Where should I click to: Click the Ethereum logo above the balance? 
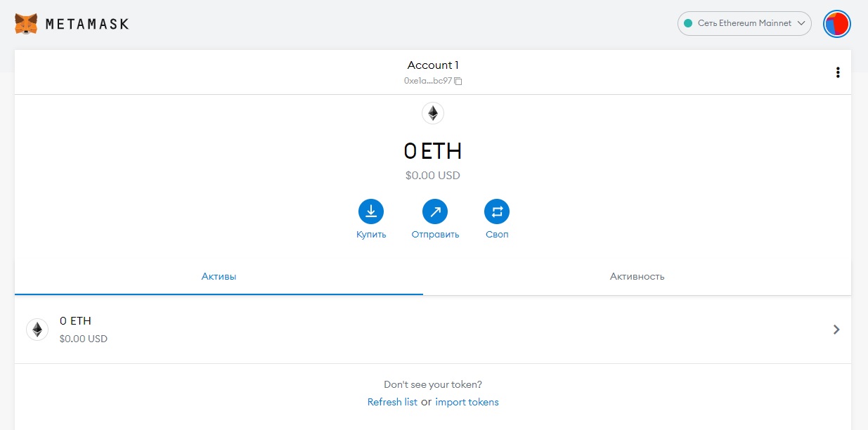(433, 113)
